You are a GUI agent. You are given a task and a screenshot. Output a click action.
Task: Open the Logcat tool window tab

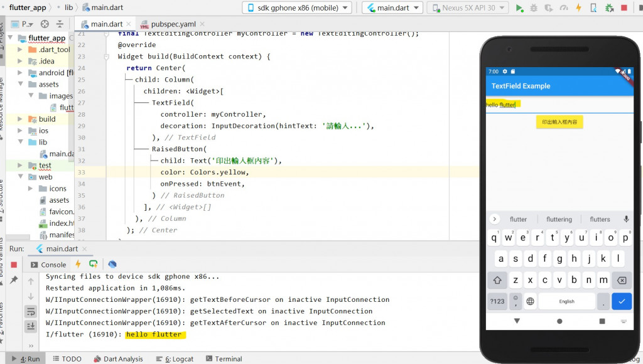(175, 359)
